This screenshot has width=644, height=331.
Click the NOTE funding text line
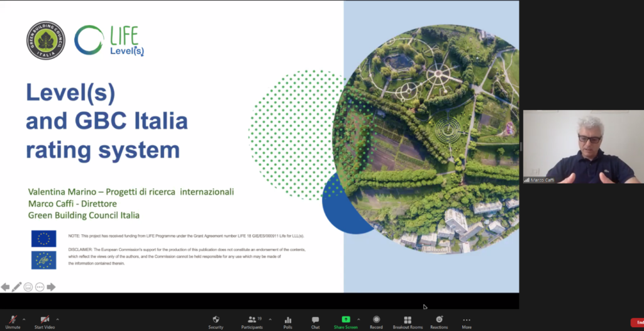click(186, 236)
